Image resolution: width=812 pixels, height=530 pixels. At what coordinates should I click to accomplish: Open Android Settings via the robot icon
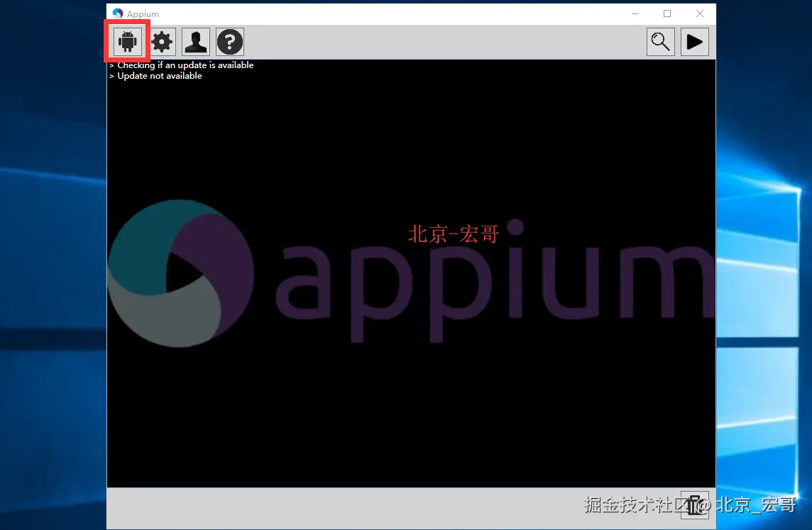coord(127,41)
